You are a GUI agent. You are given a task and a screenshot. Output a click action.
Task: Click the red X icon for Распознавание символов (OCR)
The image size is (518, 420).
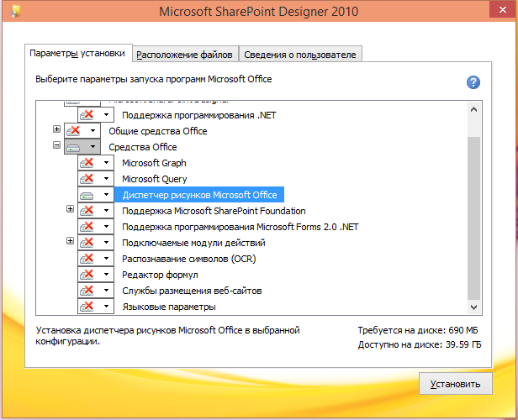pyautogui.click(x=87, y=259)
